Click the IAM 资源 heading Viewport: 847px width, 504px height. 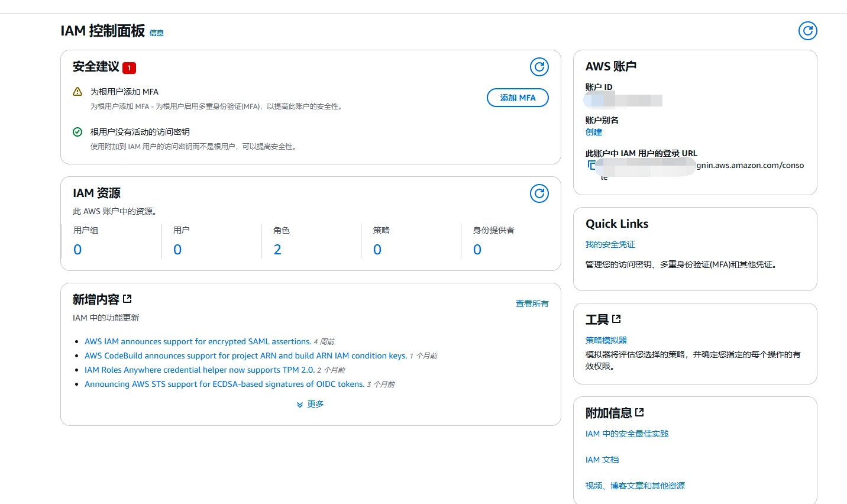coord(96,193)
